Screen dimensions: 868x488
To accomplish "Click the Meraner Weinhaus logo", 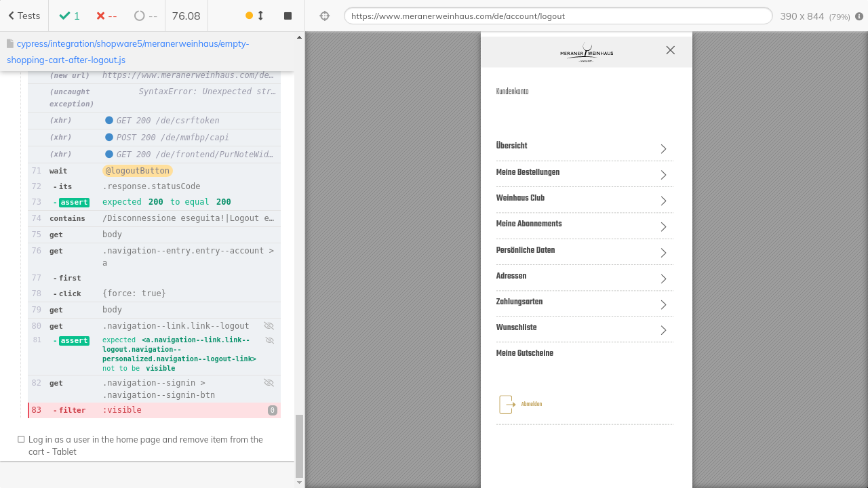I will pos(587,52).
